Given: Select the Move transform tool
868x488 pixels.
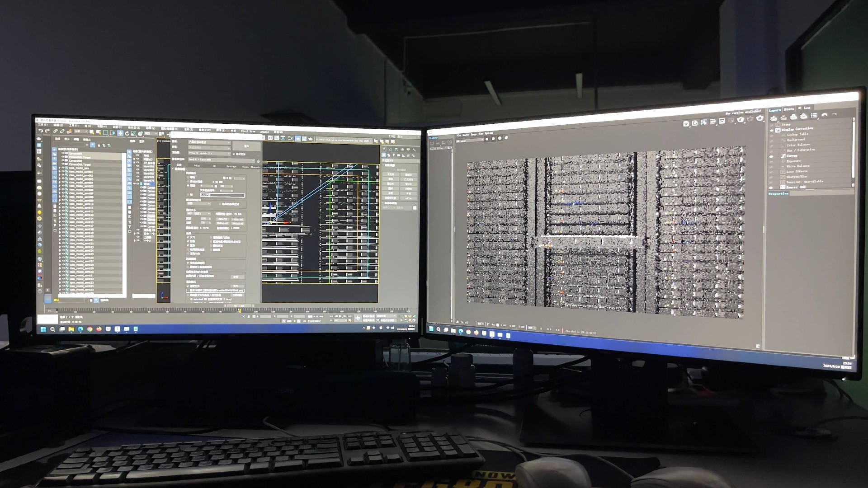Looking at the screenshot, I should pyautogui.click(x=120, y=133).
